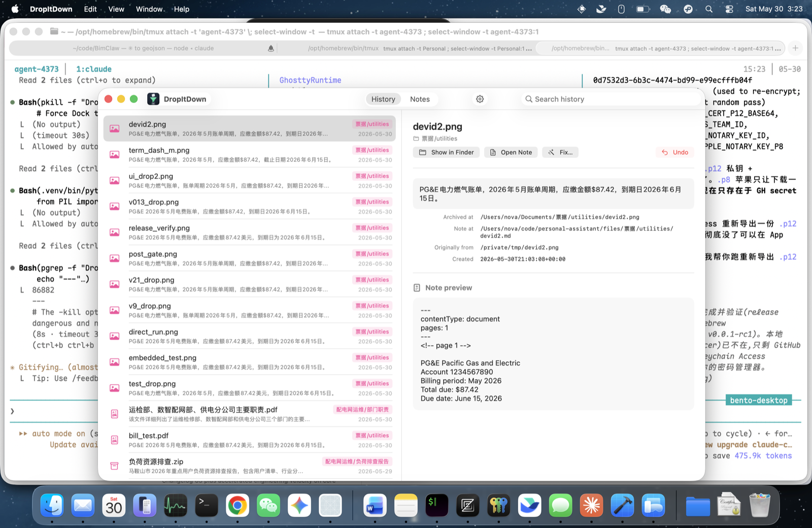Screen dimensions: 812x528
Task: Select the Personal tmux terminal tab
Action: (406, 48)
